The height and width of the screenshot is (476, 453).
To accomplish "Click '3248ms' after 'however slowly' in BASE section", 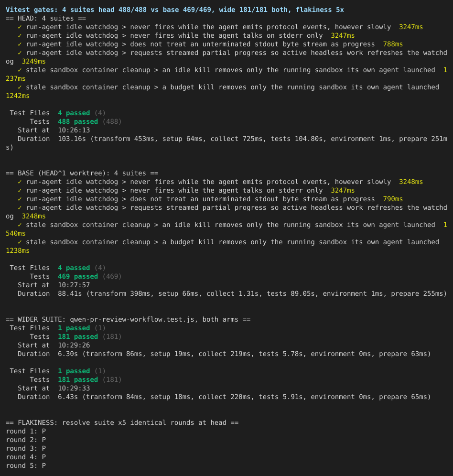I will pyautogui.click(x=411, y=182).
